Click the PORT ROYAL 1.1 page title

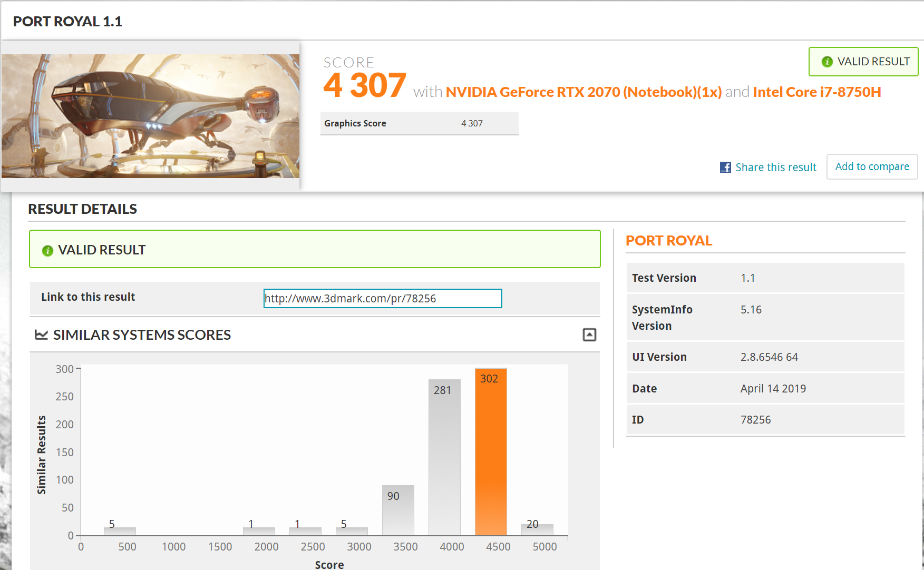[x=67, y=22]
